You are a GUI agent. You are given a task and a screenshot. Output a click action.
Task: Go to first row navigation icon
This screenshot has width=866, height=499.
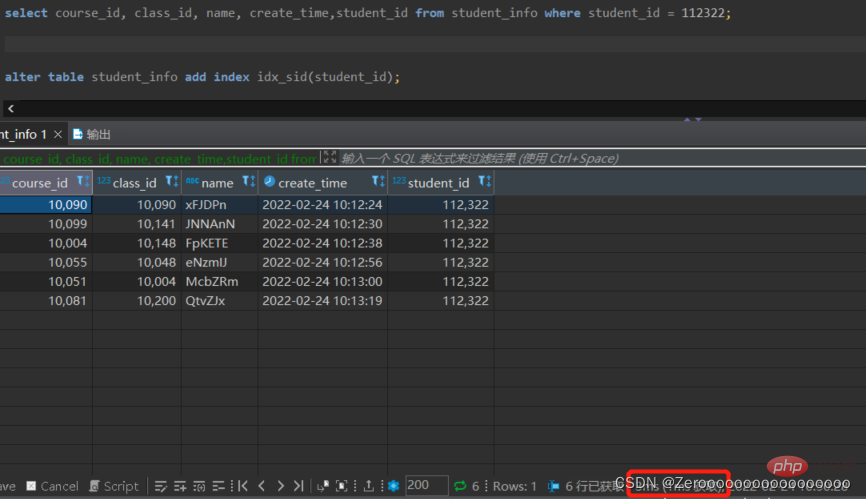click(x=242, y=486)
